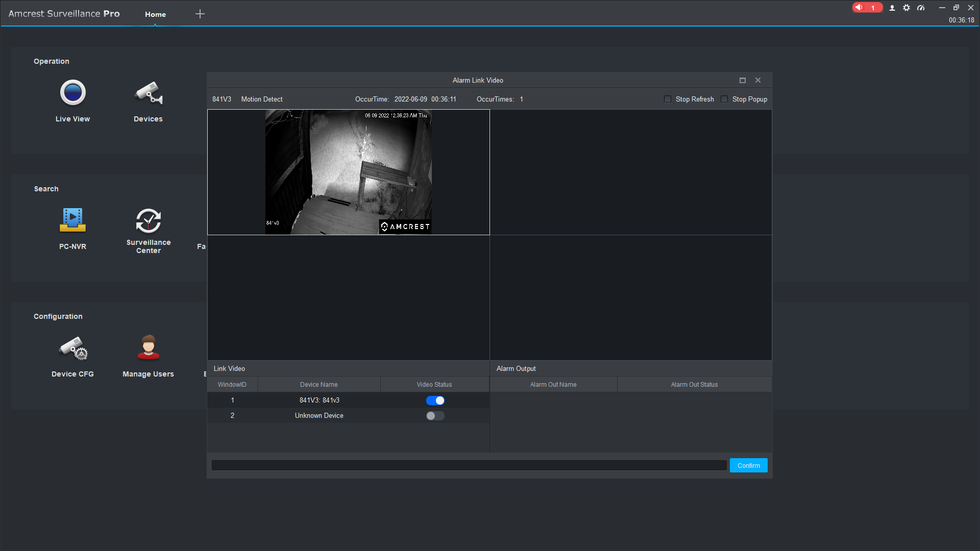
Task: Click the Device Name column header
Action: coord(319,385)
